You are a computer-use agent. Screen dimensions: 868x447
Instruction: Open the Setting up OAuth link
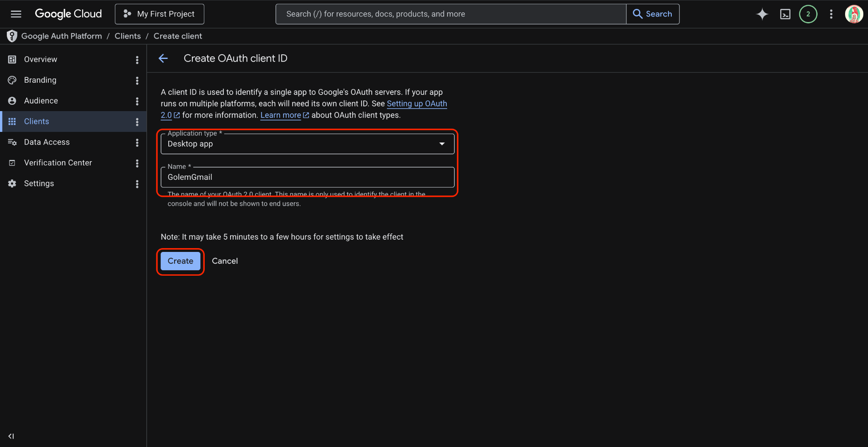coord(417,103)
